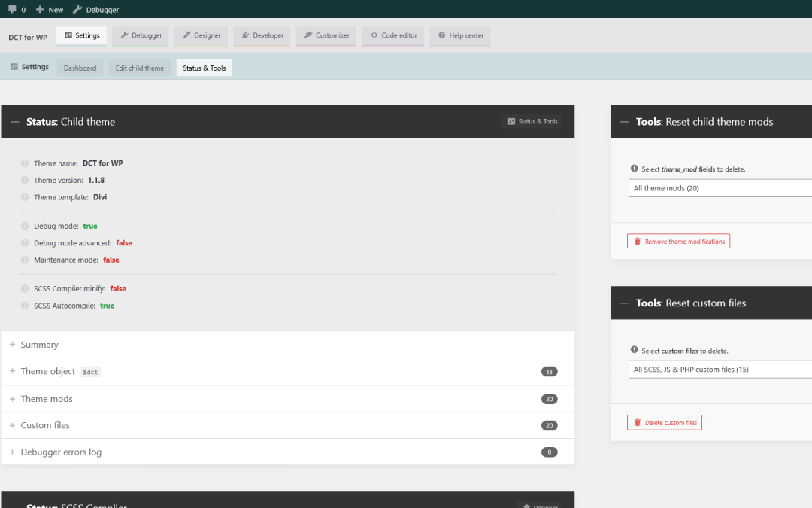Click help icon beside Maintenance mode
This screenshot has width=812, height=508.
(24, 260)
